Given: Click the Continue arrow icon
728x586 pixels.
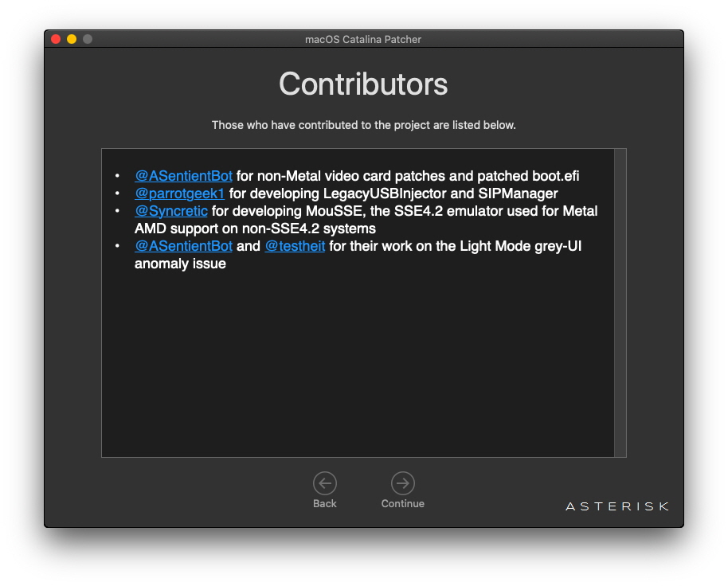Looking at the screenshot, I should tap(402, 483).
